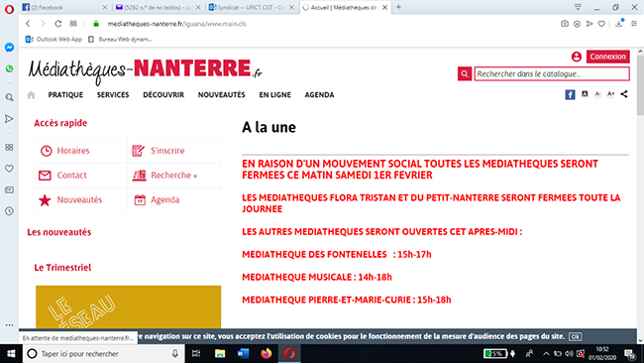
Task: Accept cookies with Ok button
Action: pyautogui.click(x=575, y=336)
